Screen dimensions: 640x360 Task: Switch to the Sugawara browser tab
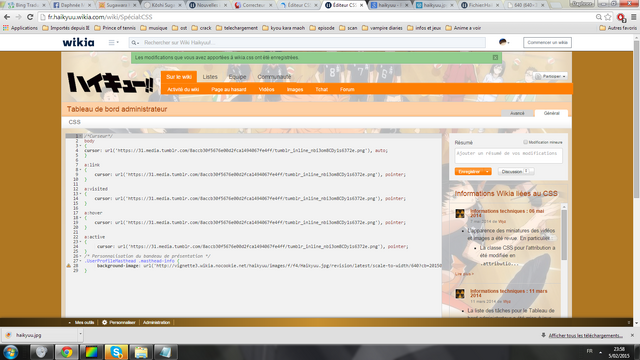click(x=118, y=5)
